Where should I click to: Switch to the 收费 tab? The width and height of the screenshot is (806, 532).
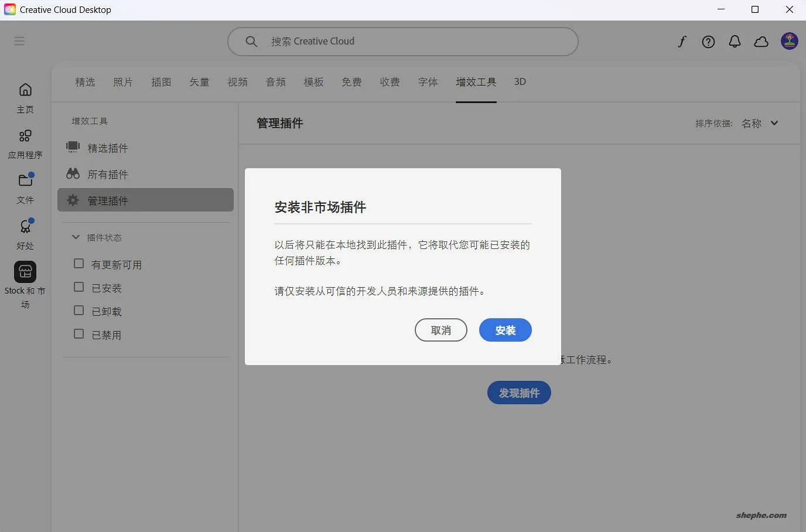tap(390, 82)
